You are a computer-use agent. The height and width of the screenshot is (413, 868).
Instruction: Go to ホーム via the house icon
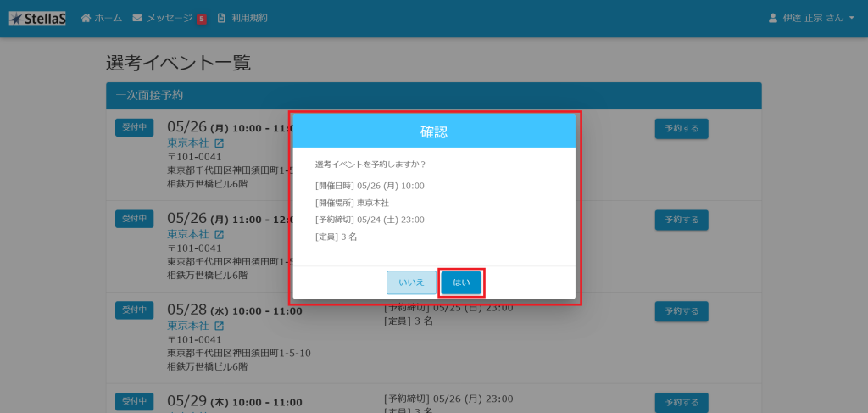(x=86, y=18)
